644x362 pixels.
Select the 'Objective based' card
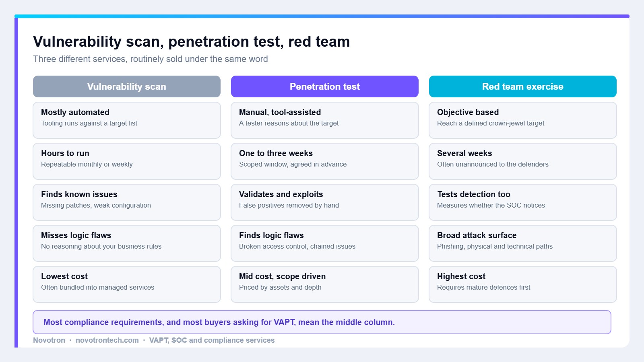click(x=523, y=120)
